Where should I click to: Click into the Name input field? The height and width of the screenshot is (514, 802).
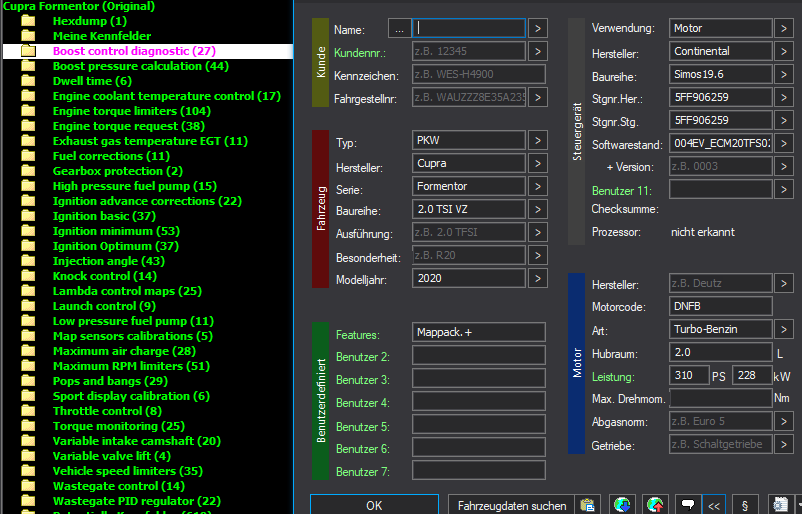coord(469,29)
